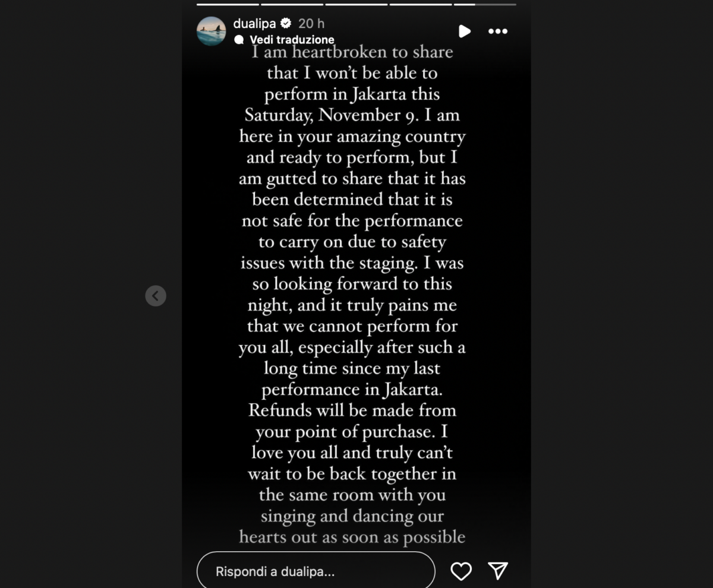This screenshot has height=588, width=713.
Task: Type in the Rispondi a dualipa field
Action: click(x=316, y=571)
